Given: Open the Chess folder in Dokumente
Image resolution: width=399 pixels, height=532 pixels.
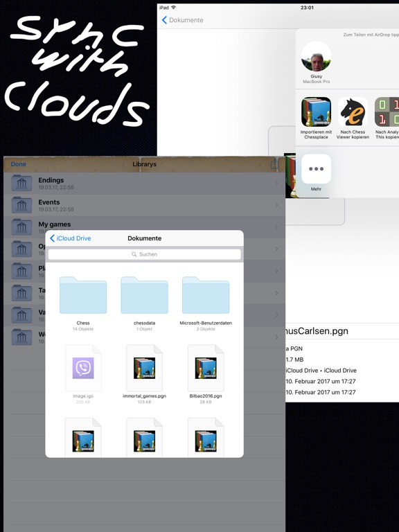Looking at the screenshot, I should point(83,295).
